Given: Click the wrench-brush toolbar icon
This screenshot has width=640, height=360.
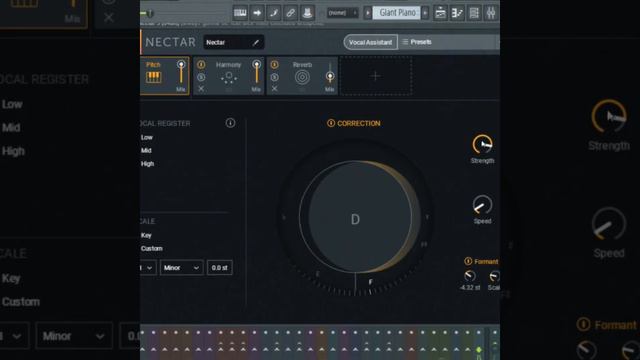Looking at the screenshot, I should click(x=274, y=13).
